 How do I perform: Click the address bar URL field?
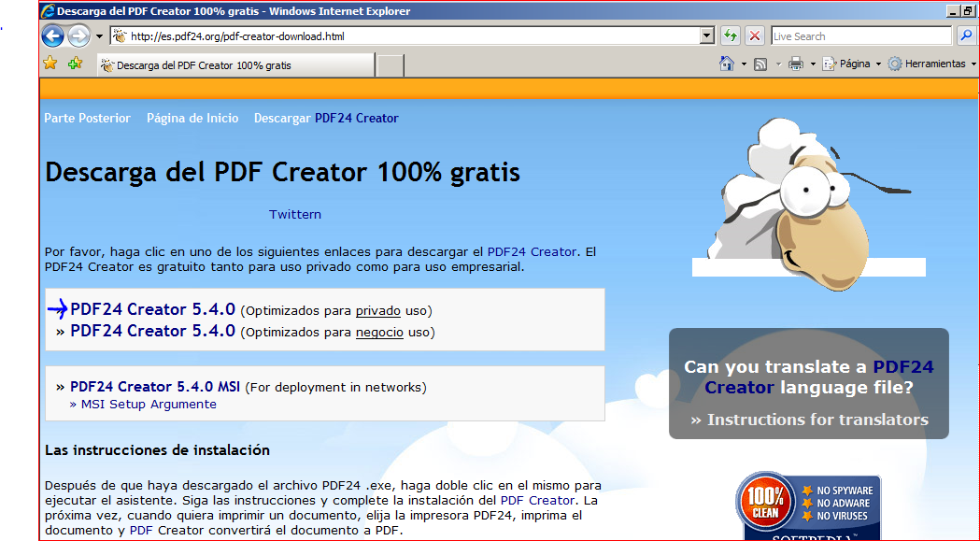(405, 36)
